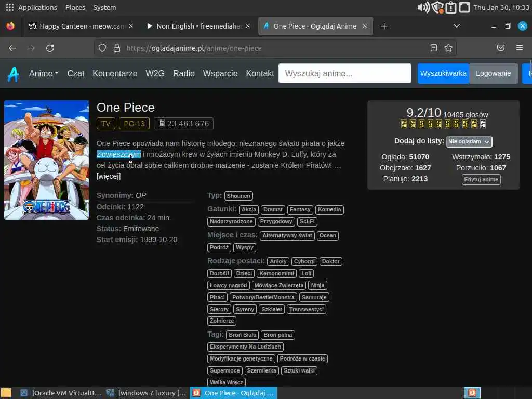Open the Places menu in top panel

[75, 7]
